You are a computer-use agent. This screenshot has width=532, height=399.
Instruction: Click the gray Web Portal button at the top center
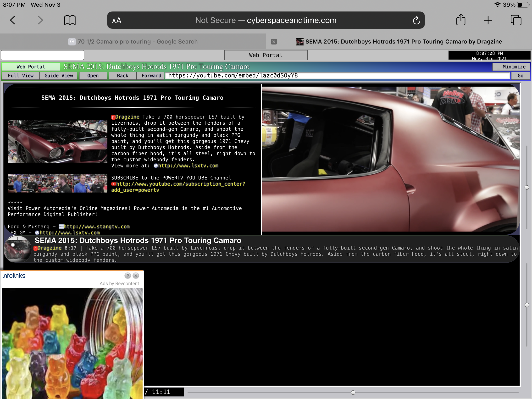[266, 55]
